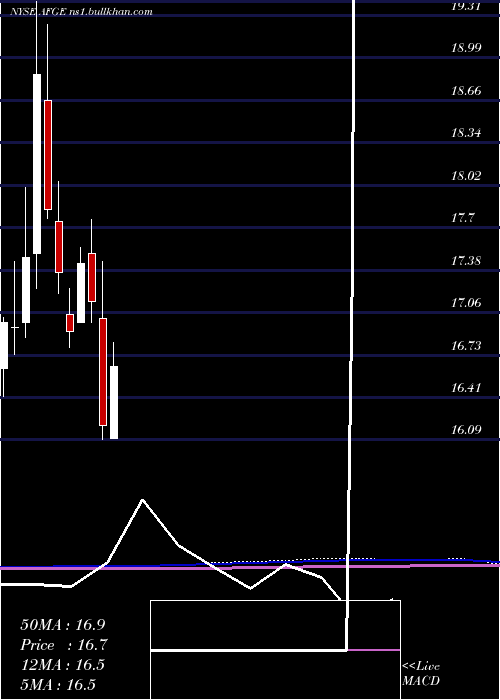Click the Price : 16.7 reading

tap(64, 645)
